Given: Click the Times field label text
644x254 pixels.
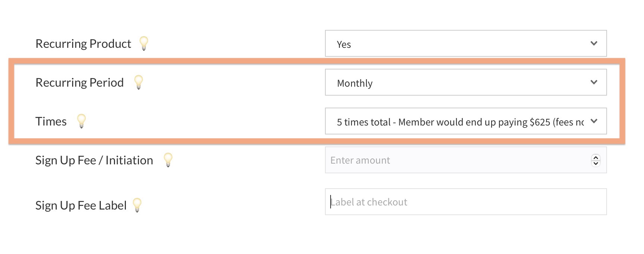Looking at the screenshot, I should point(51,121).
